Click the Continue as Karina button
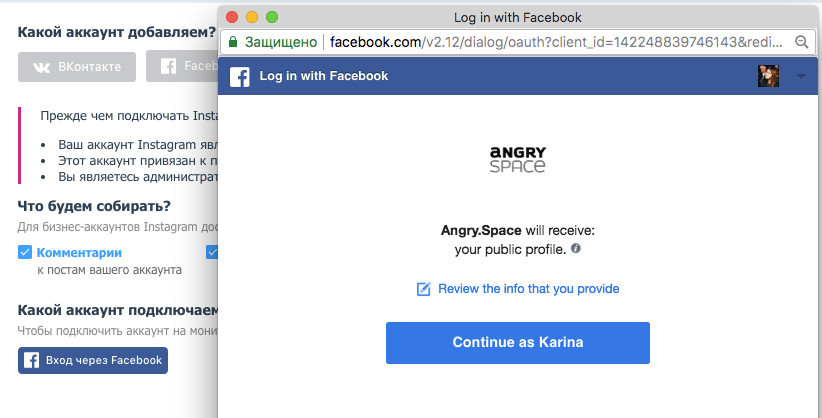Viewport: 822px width, 418px height. tap(517, 342)
